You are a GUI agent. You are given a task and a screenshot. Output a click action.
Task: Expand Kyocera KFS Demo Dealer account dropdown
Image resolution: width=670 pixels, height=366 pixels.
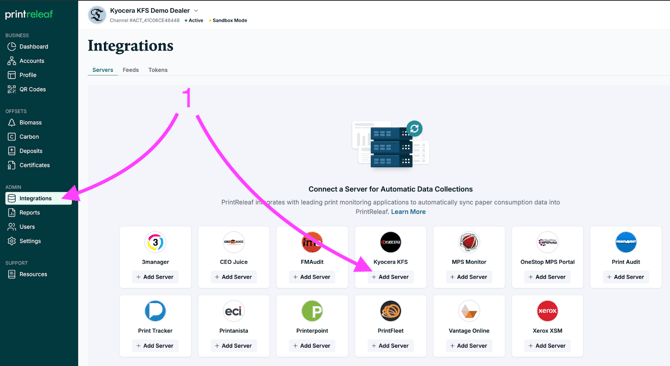pyautogui.click(x=196, y=11)
